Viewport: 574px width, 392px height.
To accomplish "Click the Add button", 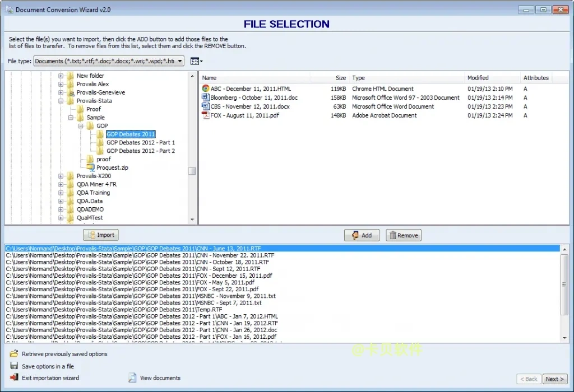I will [362, 235].
